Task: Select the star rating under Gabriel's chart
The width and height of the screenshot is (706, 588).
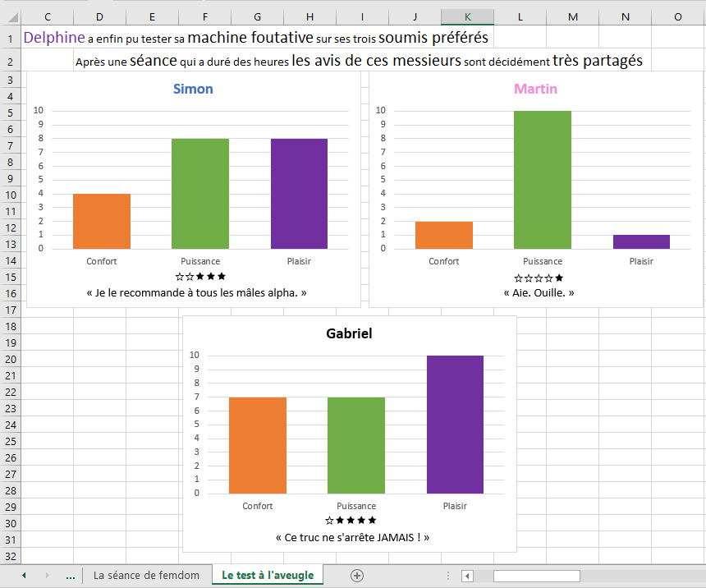Action: click(x=351, y=521)
